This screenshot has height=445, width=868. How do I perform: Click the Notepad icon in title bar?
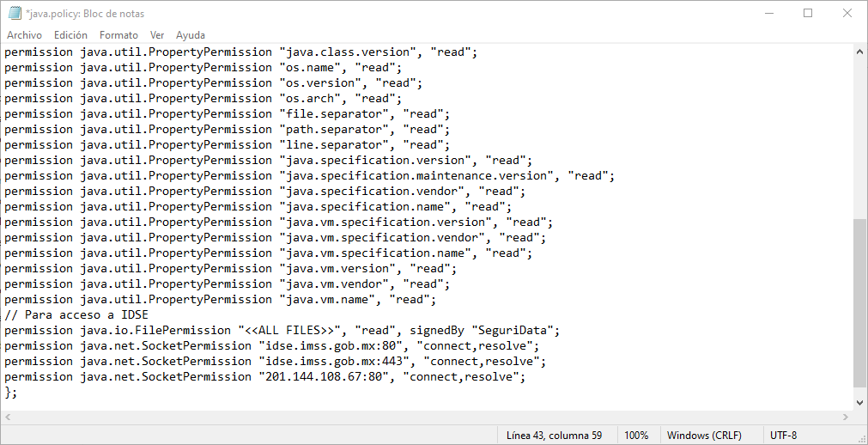point(15,13)
